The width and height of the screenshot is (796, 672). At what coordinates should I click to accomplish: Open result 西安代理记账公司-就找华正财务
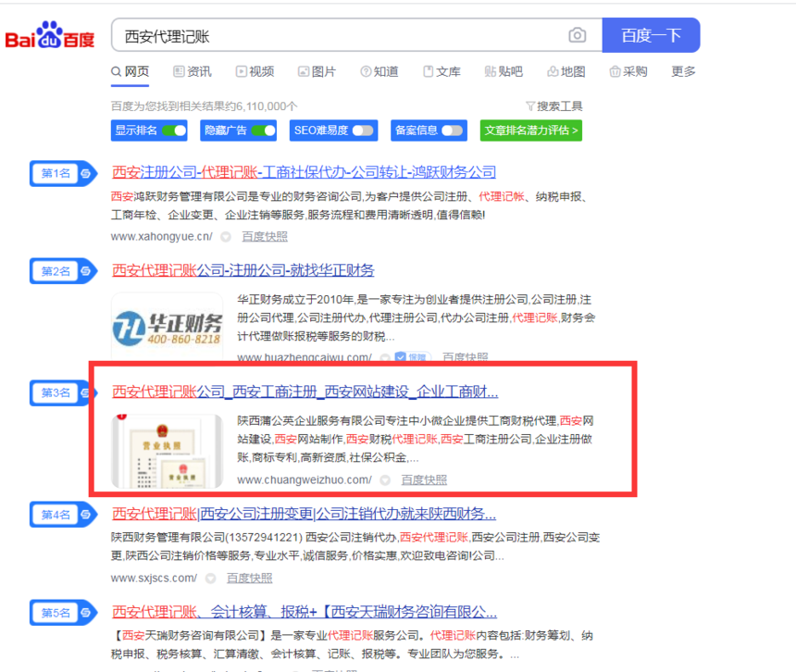click(243, 270)
